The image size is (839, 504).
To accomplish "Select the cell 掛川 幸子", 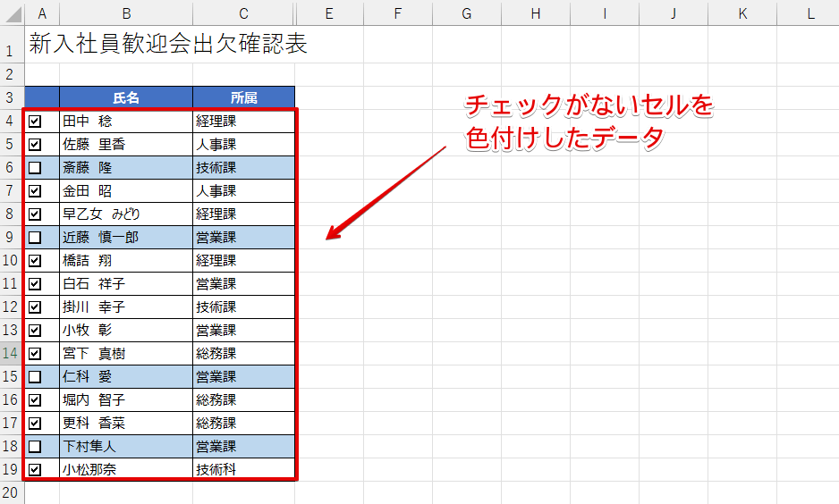I will [126, 307].
